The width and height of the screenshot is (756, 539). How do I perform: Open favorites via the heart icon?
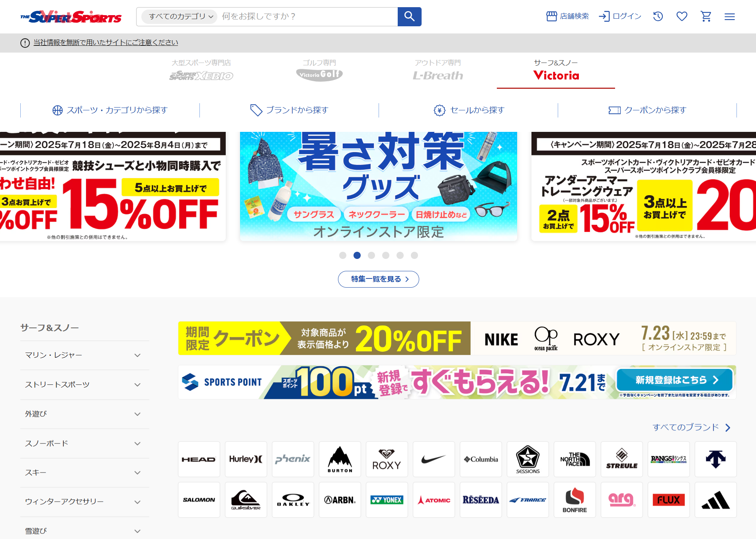coord(682,16)
